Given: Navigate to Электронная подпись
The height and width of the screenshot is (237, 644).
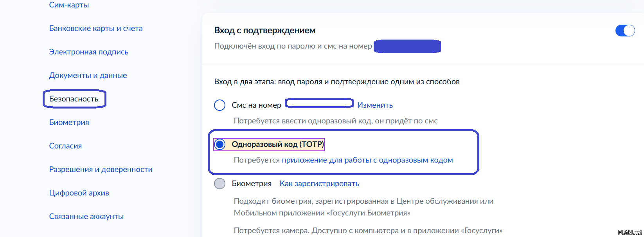Looking at the screenshot, I should tap(88, 52).
